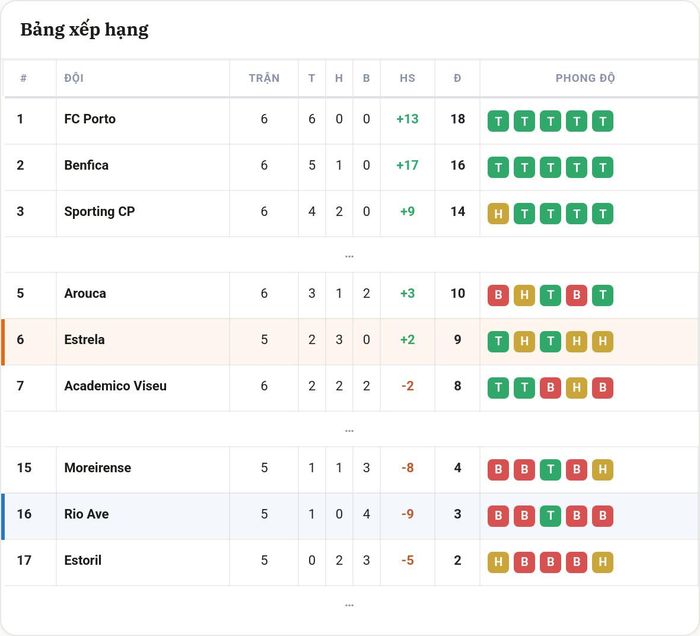Click Estrela's last yellow H form badge
This screenshot has width=700, height=636.
(x=603, y=341)
